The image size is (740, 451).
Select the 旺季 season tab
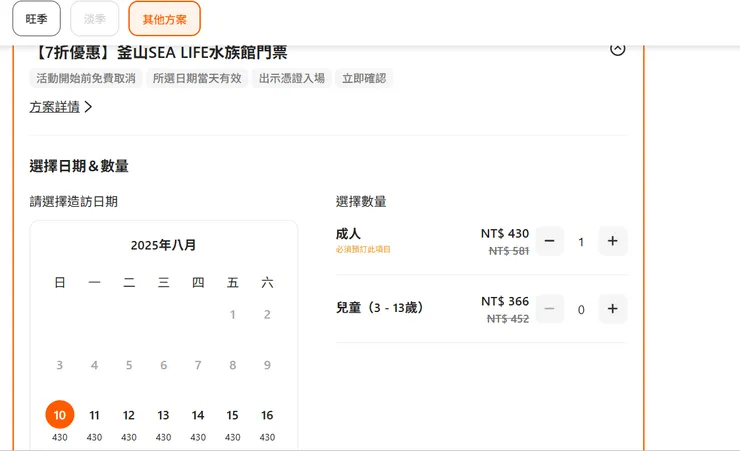click(x=36, y=19)
